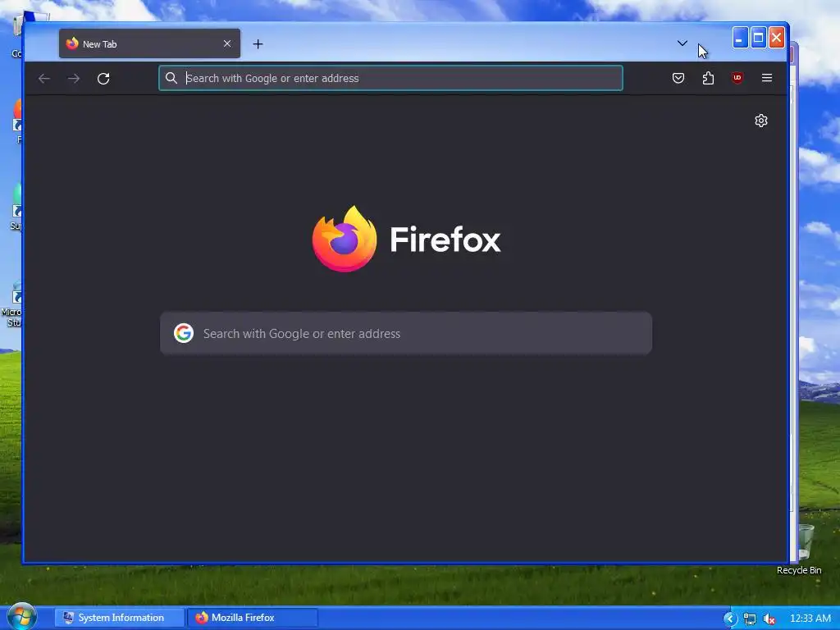840x630 pixels.
Task: Click the search magnifier in address bar
Action: pyautogui.click(x=171, y=78)
